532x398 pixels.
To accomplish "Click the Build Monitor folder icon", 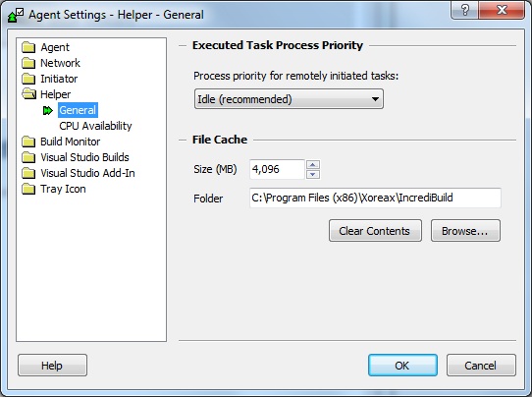I will (x=28, y=142).
